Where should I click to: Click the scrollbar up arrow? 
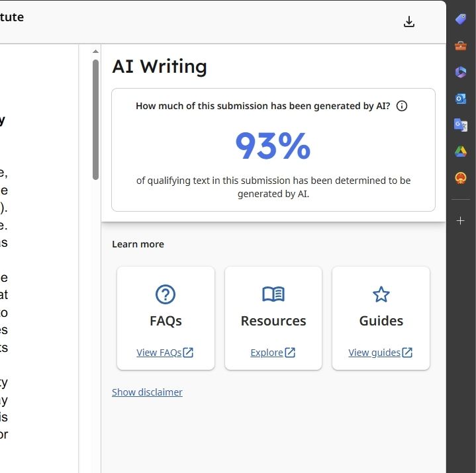click(x=95, y=52)
